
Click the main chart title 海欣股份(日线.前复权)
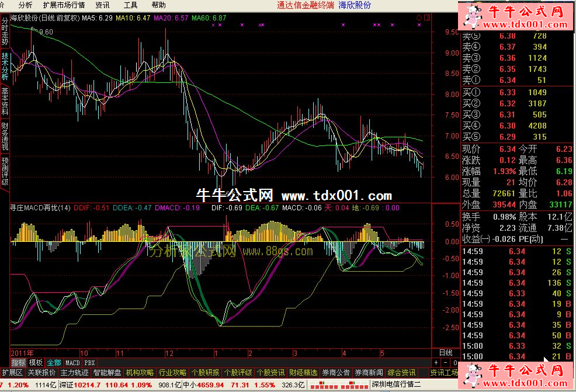click(45, 18)
